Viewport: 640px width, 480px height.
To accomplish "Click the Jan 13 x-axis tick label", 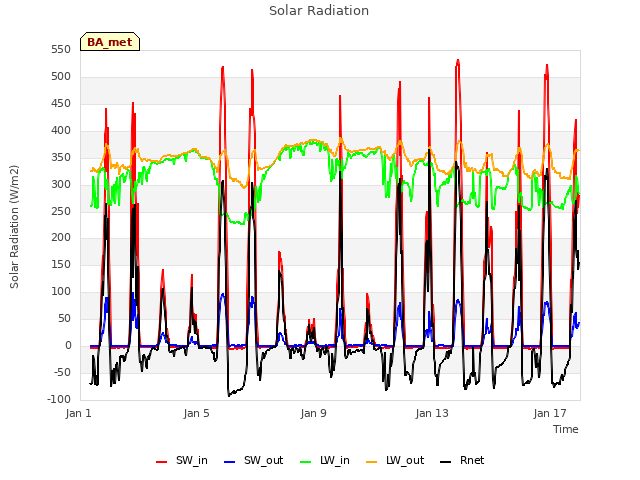I will tap(432, 413).
